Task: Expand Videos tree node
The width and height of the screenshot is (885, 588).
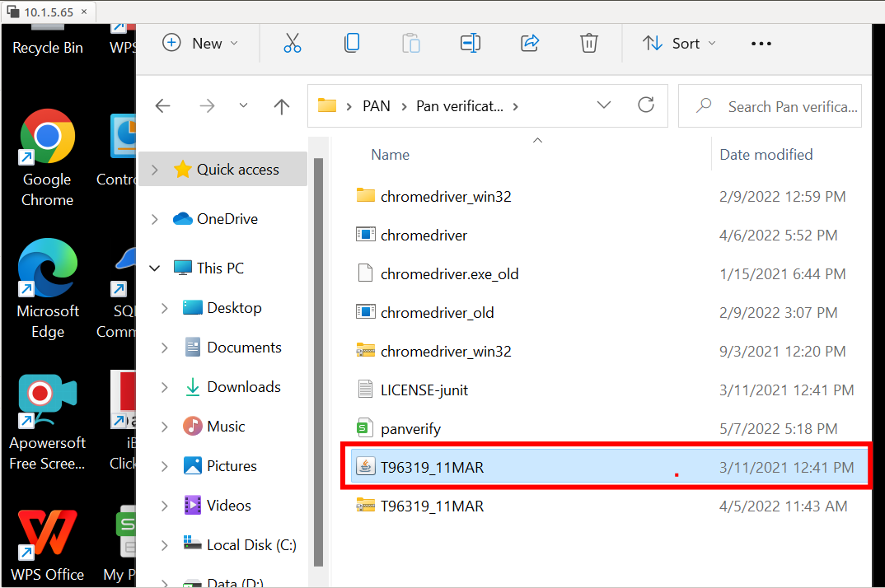Action: 165,506
